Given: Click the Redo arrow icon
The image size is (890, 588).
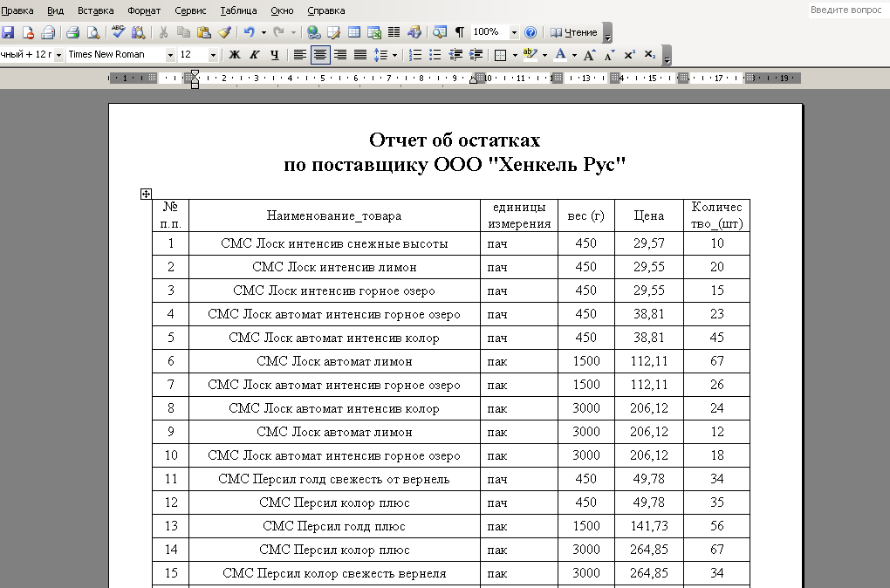Looking at the screenshot, I should coord(278,32).
